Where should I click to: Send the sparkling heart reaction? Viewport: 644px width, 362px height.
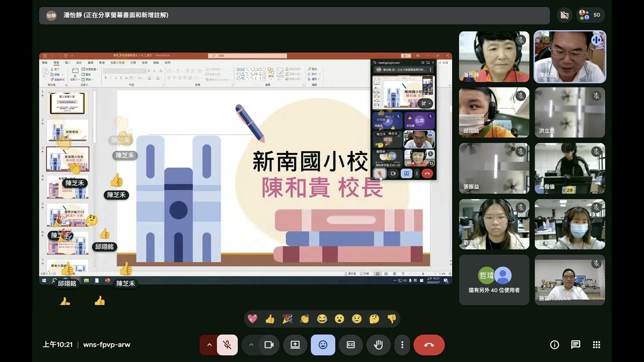coord(253,319)
